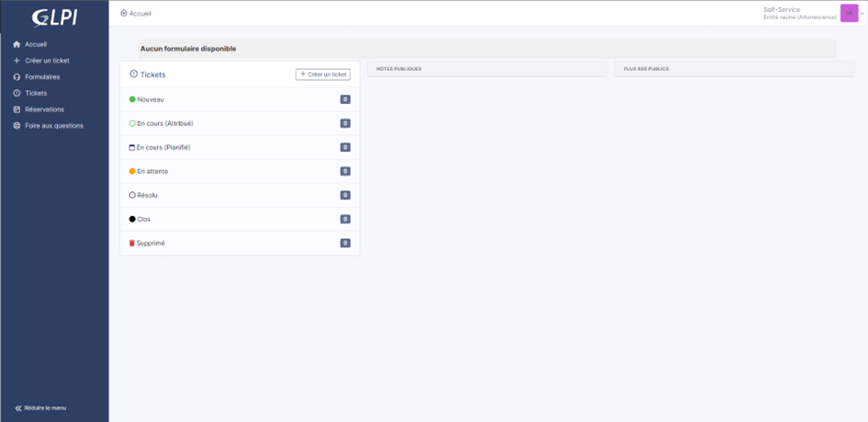Open the En attente tickets link
This screenshot has width=868, height=422.
(152, 171)
